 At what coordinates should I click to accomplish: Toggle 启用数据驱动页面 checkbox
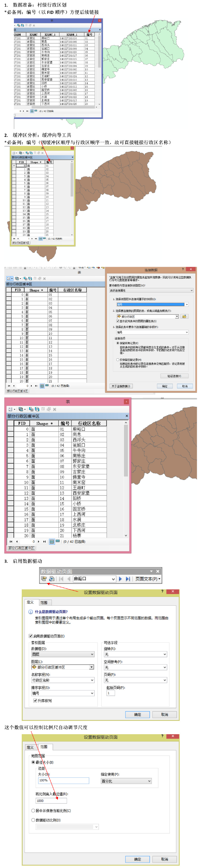(x=31, y=636)
